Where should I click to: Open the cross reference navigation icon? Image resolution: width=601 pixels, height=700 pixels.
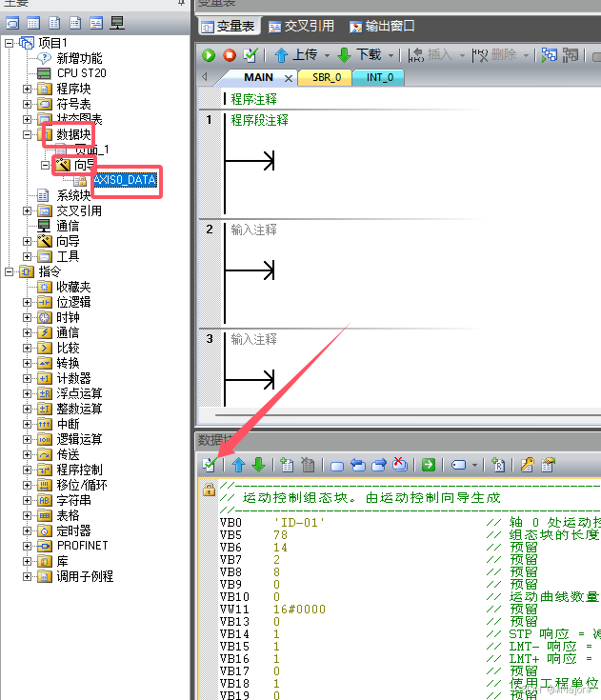click(96, 23)
